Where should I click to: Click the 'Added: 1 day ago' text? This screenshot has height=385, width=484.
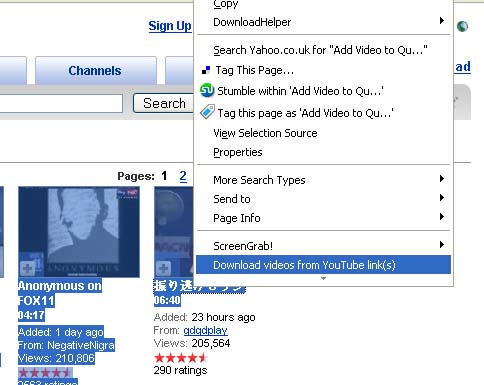tap(61, 332)
